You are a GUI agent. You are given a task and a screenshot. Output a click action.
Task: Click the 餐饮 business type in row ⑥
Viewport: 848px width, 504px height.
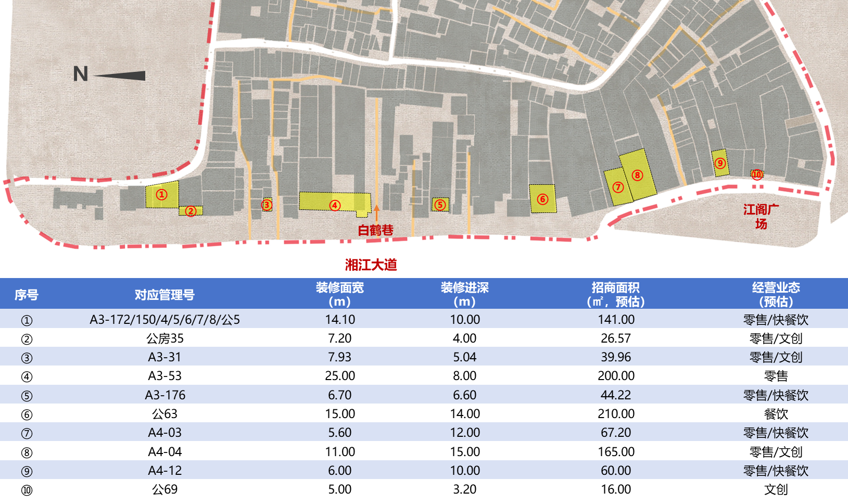(776, 414)
